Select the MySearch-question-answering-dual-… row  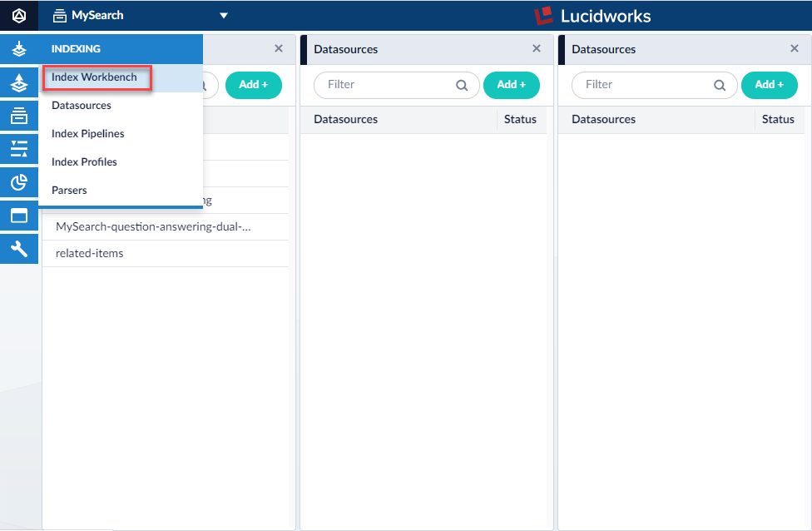pyautogui.click(x=166, y=227)
